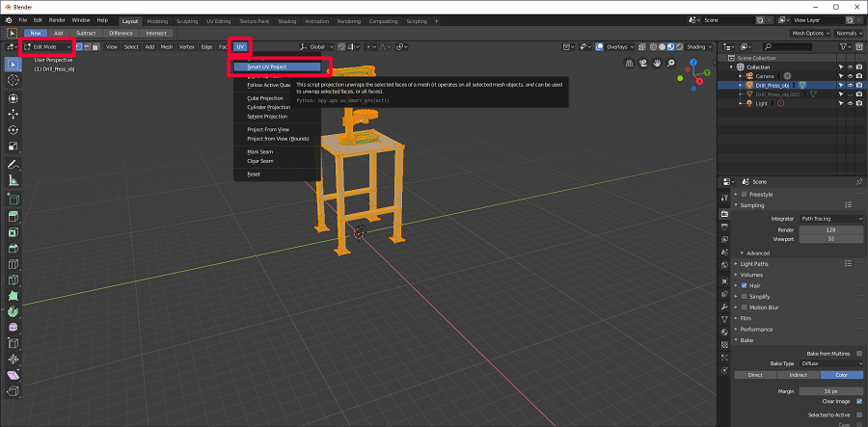Select the Edge Slide tool
This screenshot has height=427, width=868.
(14, 343)
